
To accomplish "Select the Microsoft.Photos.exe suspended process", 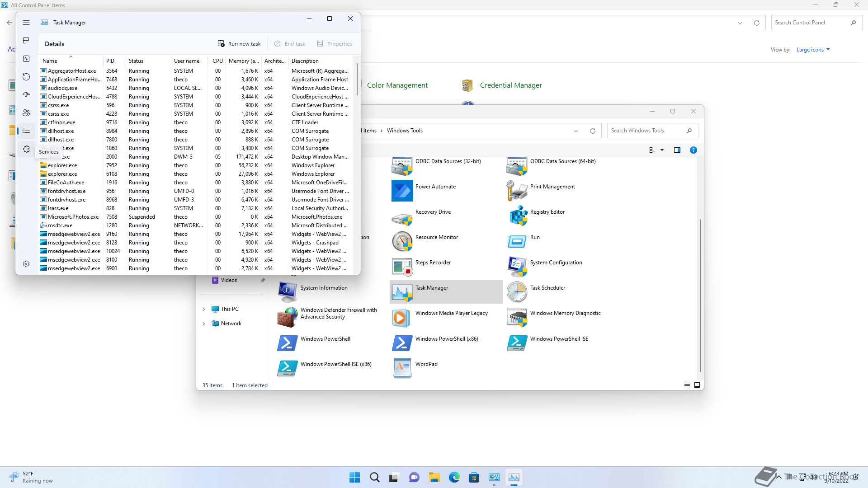I will [195, 217].
